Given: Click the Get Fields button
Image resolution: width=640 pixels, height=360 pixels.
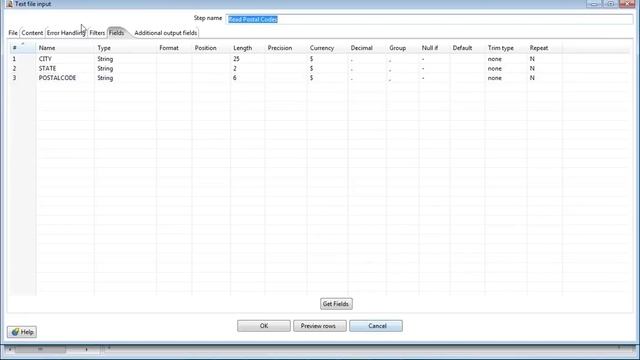Looking at the screenshot, I should click(x=336, y=304).
